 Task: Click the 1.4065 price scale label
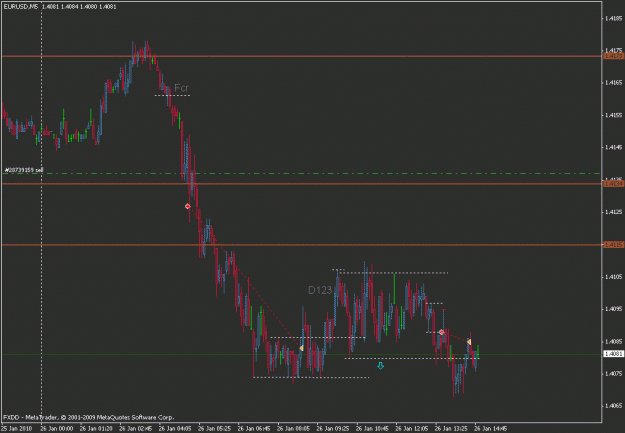pos(614,405)
